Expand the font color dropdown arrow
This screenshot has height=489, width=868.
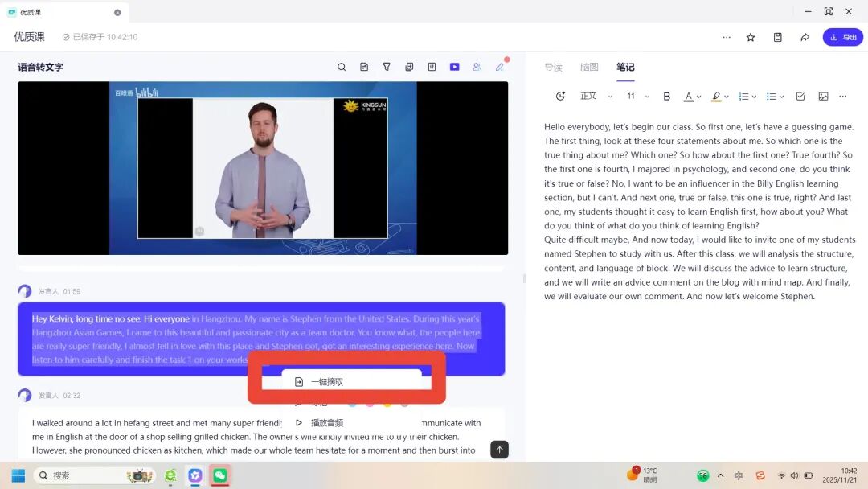(x=699, y=97)
